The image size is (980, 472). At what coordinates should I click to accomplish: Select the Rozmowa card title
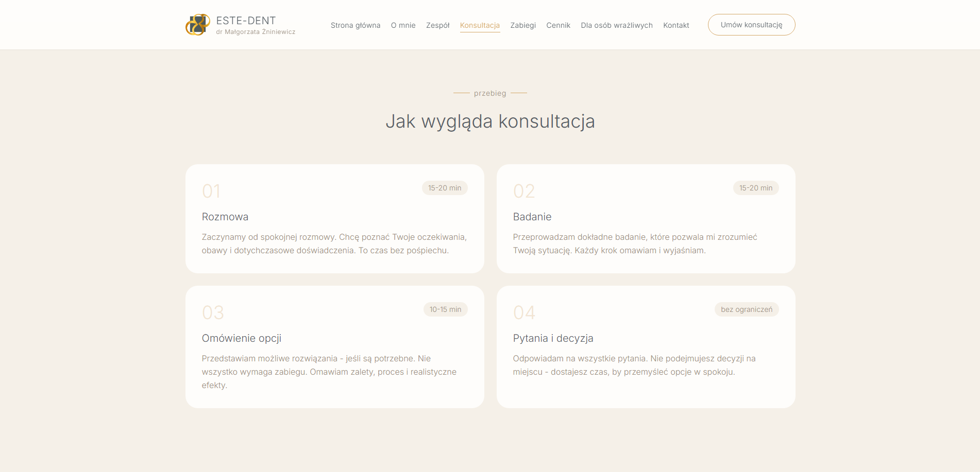click(x=225, y=217)
